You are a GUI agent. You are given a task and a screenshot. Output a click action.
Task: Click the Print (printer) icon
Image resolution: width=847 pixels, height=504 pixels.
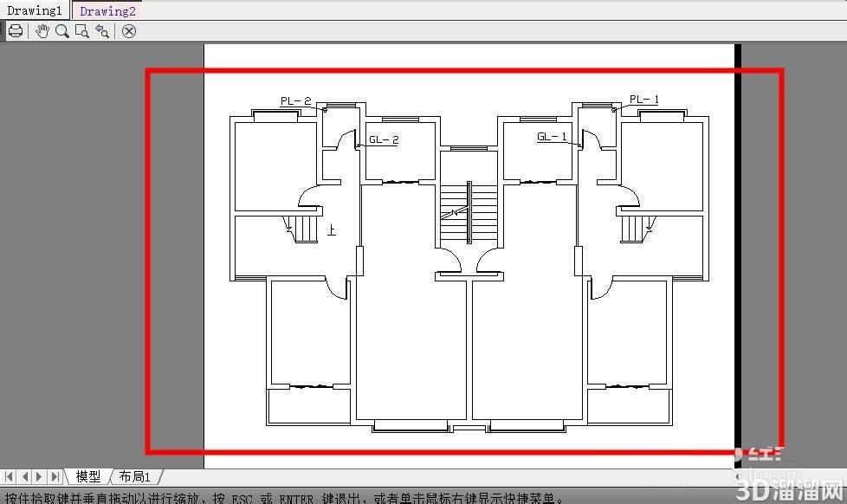(x=16, y=31)
